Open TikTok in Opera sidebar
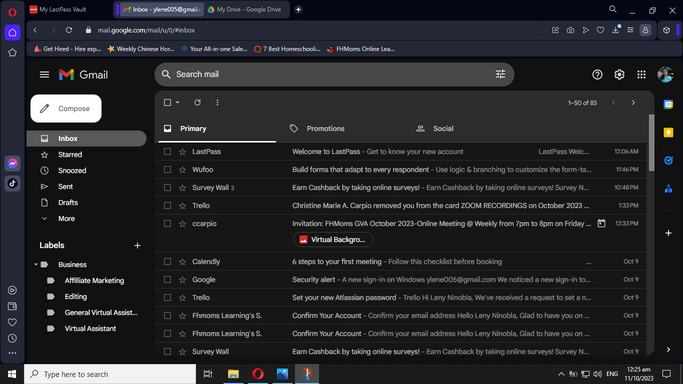The image size is (683, 384). pos(12,183)
